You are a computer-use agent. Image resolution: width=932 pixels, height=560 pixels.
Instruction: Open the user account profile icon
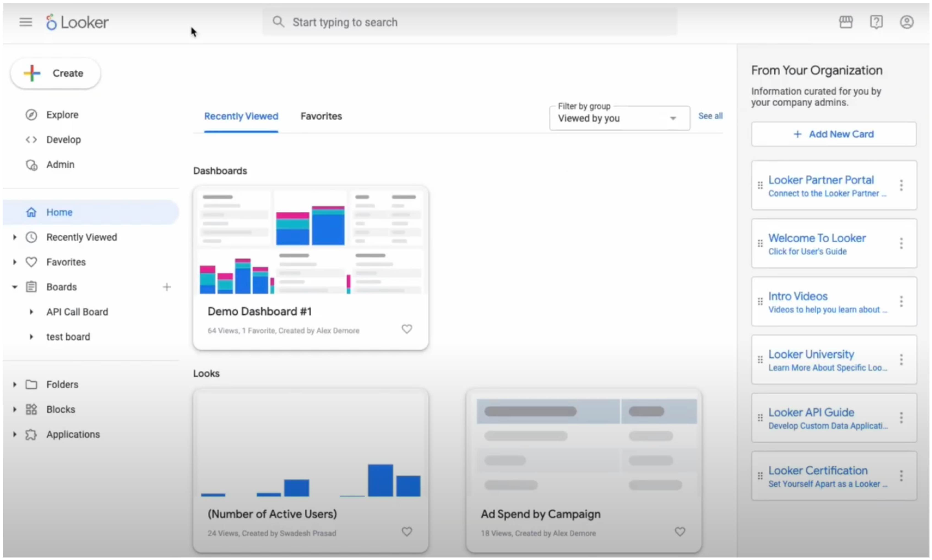[907, 22]
